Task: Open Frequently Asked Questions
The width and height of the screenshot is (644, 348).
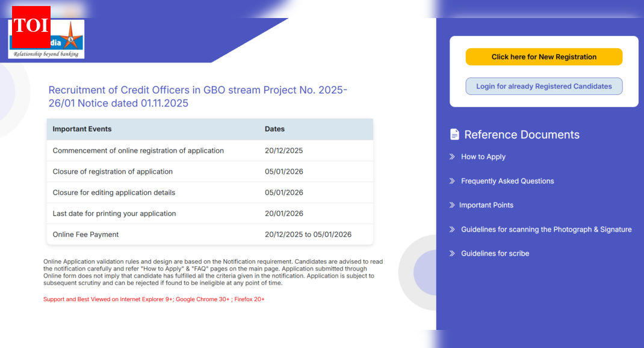Action: (507, 181)
